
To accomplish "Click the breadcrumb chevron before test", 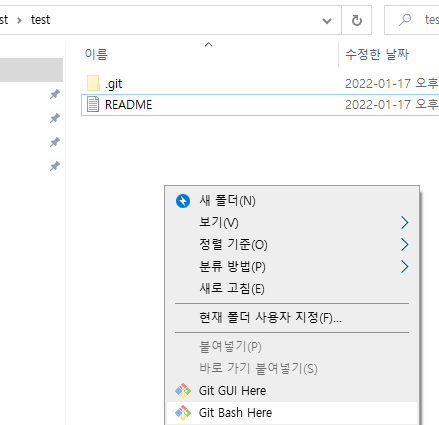I will pos(19,20).
